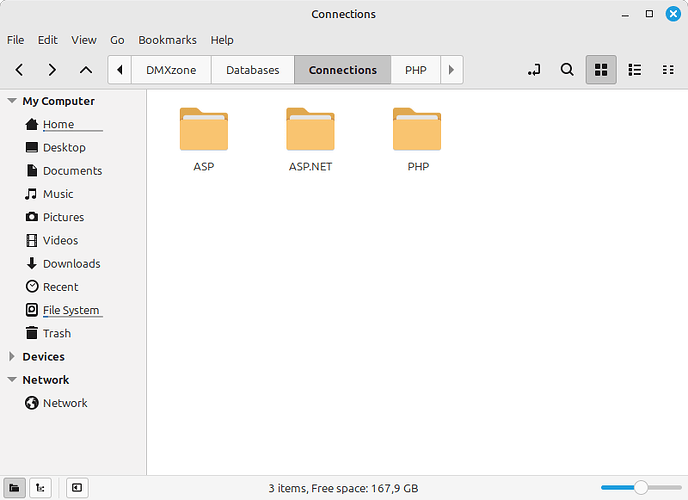Jump to the Databases breadcrumb
The width and height of the screenshot is (688, 500).
[252, 70]
